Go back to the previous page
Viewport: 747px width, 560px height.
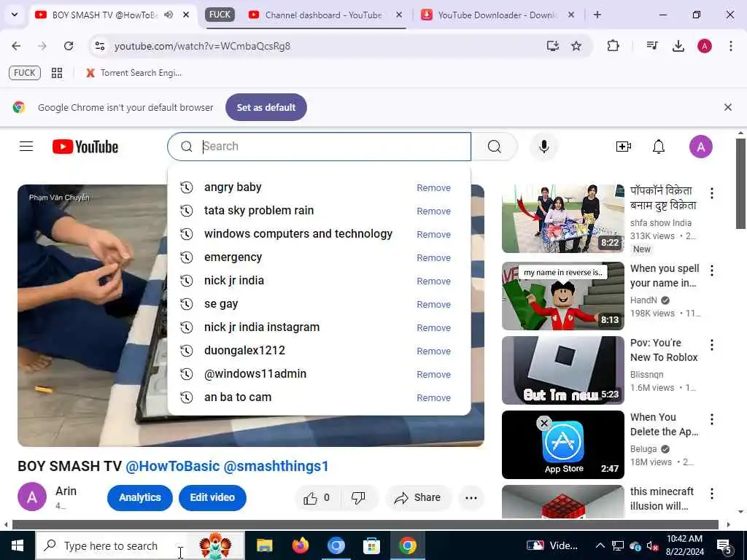click(x=16, y=46)
